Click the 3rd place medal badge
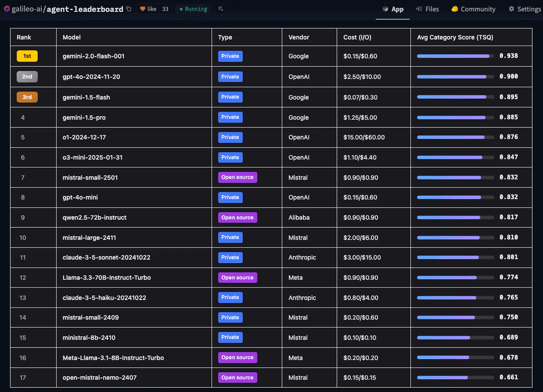The image size is (543, 392). [27, 97]
